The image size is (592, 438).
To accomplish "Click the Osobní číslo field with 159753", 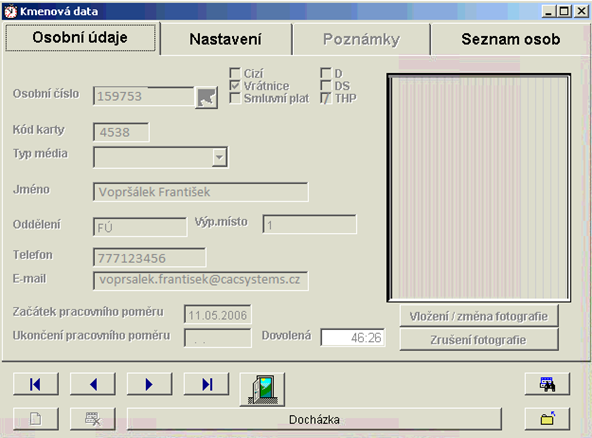I will 144,96.
